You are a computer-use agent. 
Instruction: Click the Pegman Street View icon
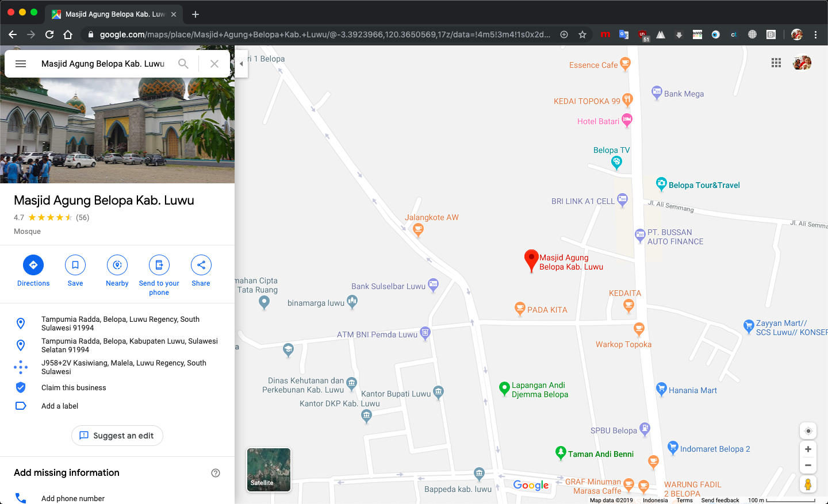[808, 484]
